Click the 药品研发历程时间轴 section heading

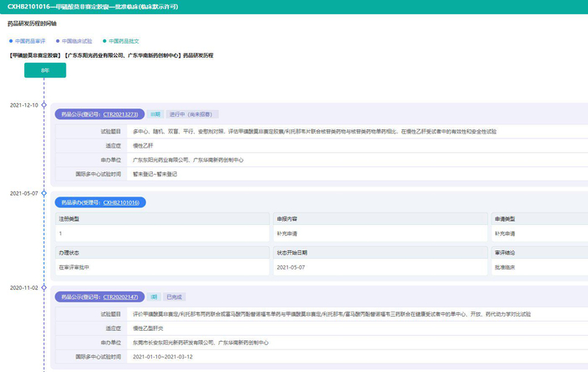[32, 24]
